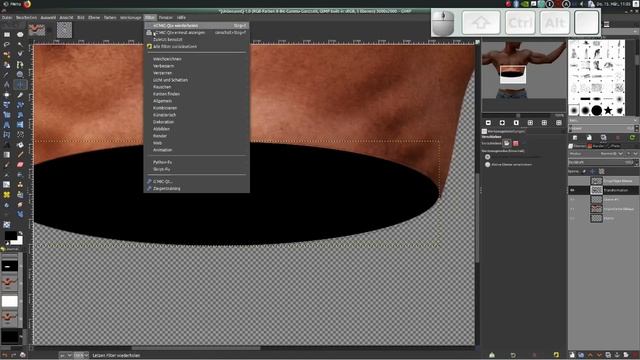Screen dimensions: 640x360
Task: Click the Firefox icon in top panel
Action: tap(27, 4)
